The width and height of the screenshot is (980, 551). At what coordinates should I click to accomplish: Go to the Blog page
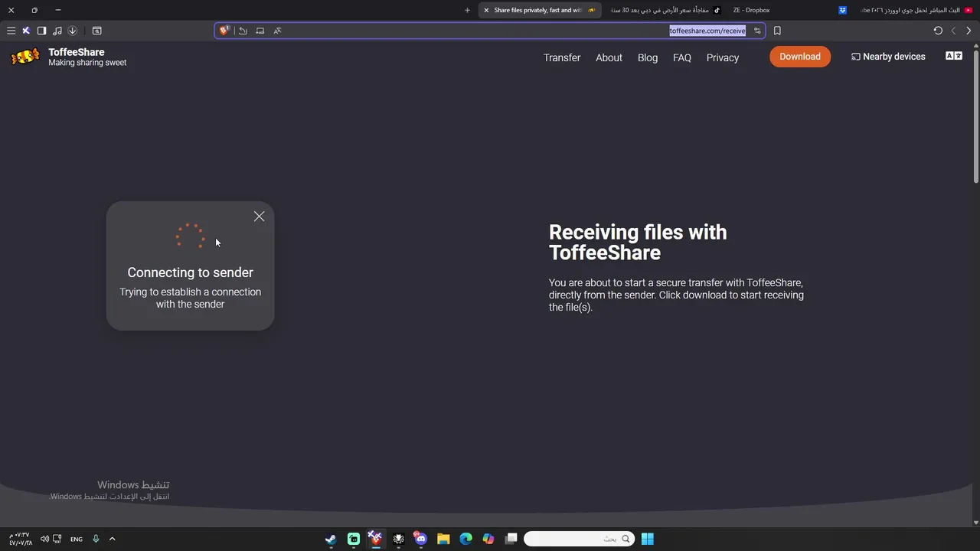point(648,57)
